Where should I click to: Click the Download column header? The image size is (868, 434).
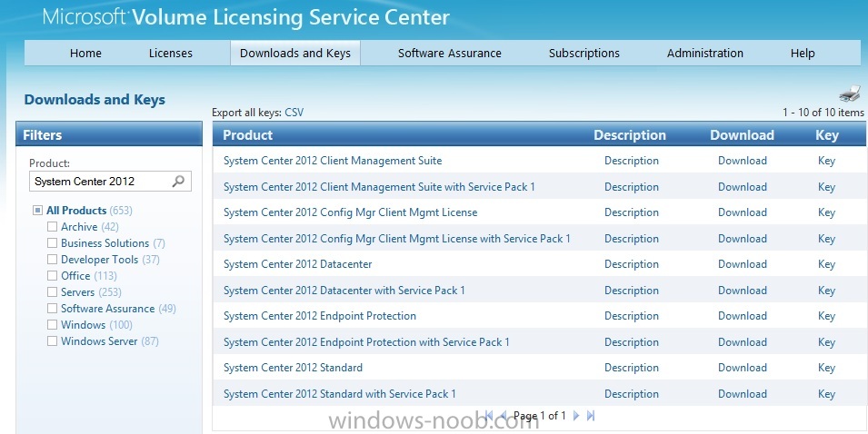(742, 135)
